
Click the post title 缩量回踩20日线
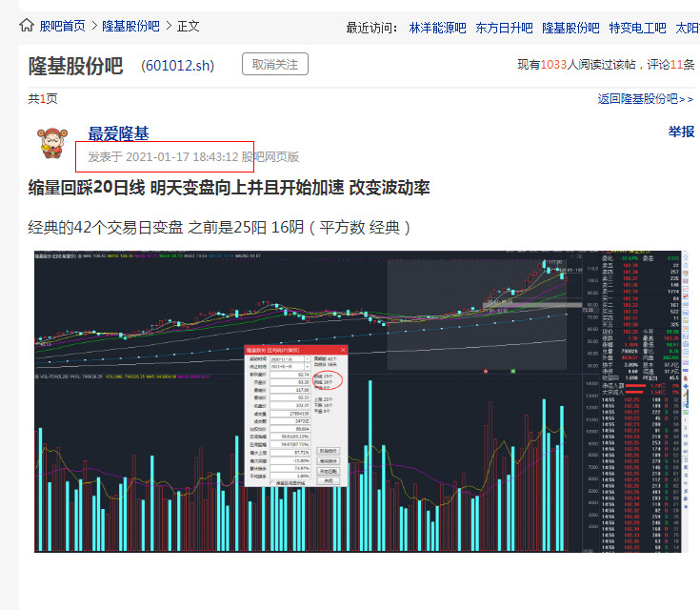(87, 188)
